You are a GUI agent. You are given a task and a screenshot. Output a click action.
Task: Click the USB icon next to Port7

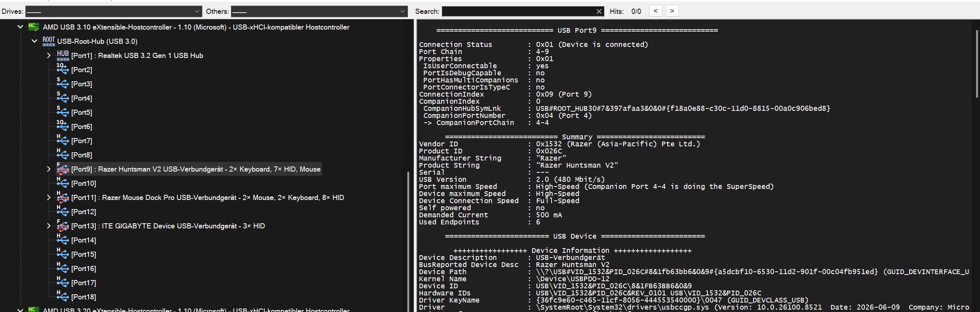(62, 140)
